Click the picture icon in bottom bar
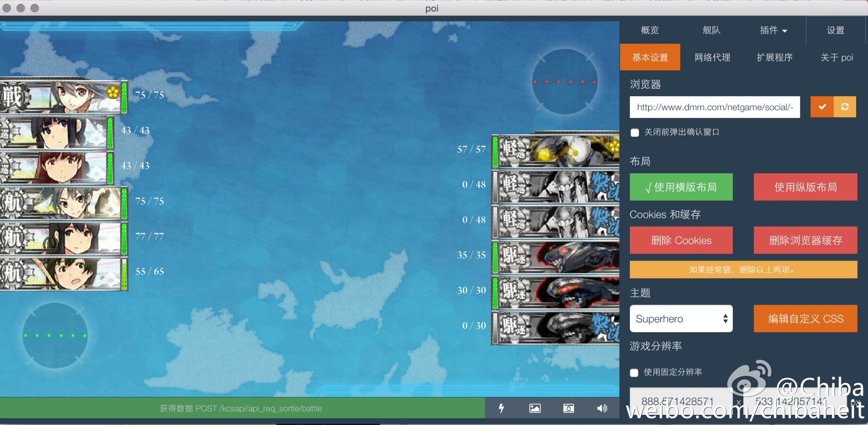 [x=535, y=408]
